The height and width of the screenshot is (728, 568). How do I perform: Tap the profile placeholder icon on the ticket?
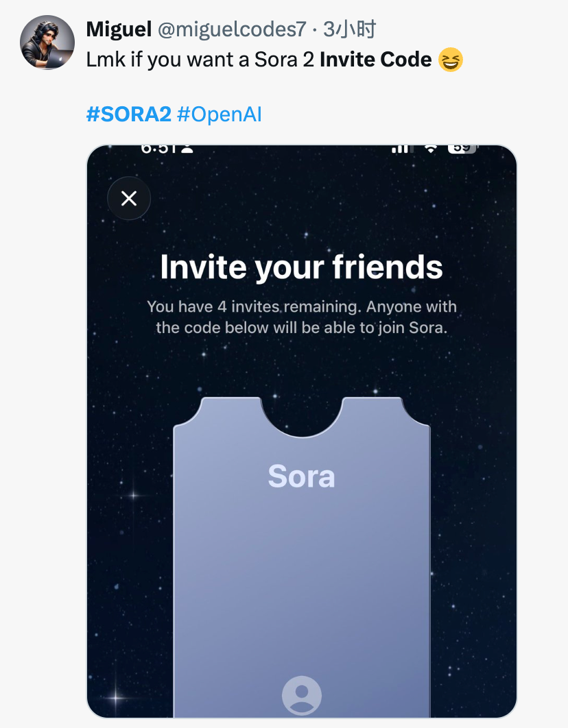(x=302, y=696)
